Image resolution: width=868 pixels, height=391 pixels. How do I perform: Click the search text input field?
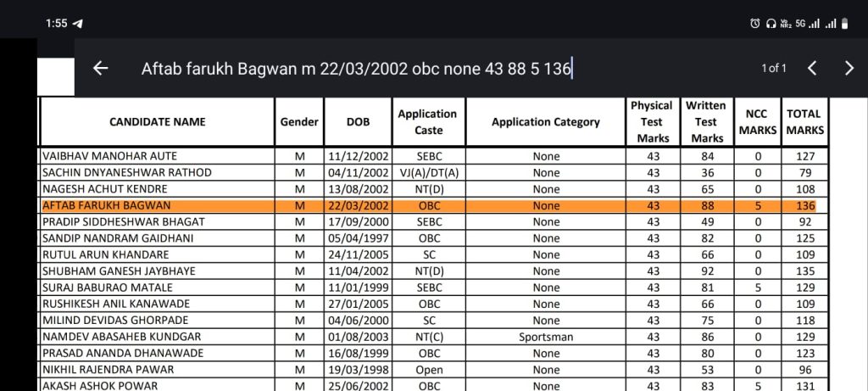pos(356,69)
